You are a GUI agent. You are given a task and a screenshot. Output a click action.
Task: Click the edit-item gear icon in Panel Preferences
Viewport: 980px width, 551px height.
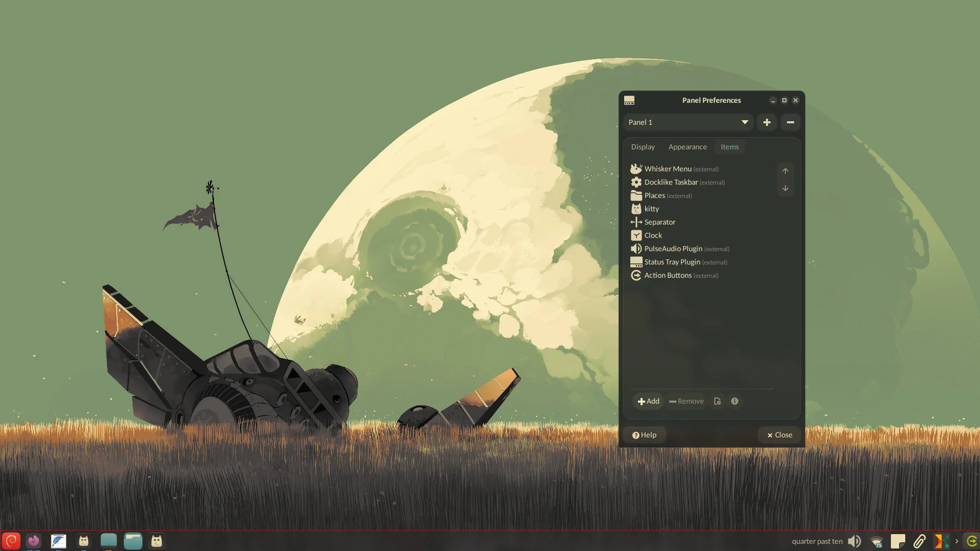click(x=717, y=401)
